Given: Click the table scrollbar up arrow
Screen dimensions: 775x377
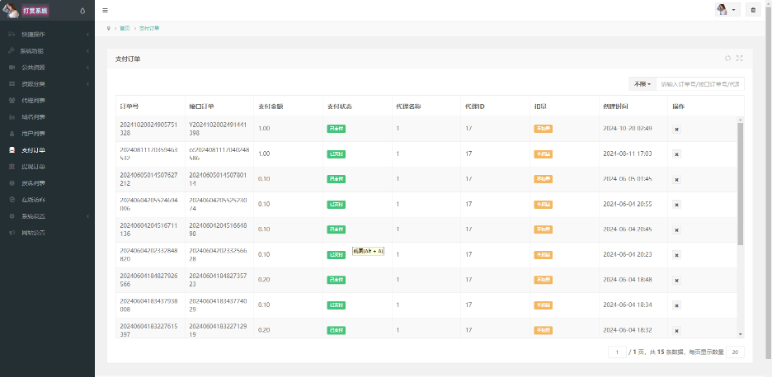Looking at the screenshot, I should [740, 120].
